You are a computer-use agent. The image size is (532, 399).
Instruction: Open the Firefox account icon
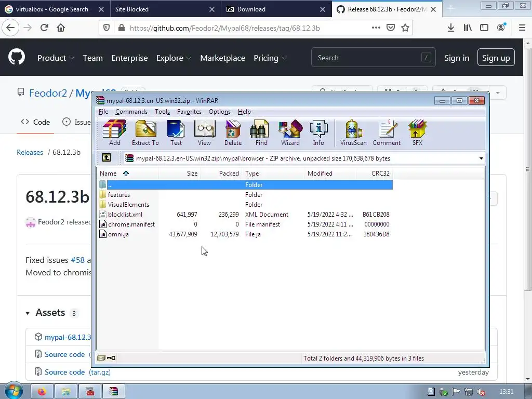pos(501,28)
